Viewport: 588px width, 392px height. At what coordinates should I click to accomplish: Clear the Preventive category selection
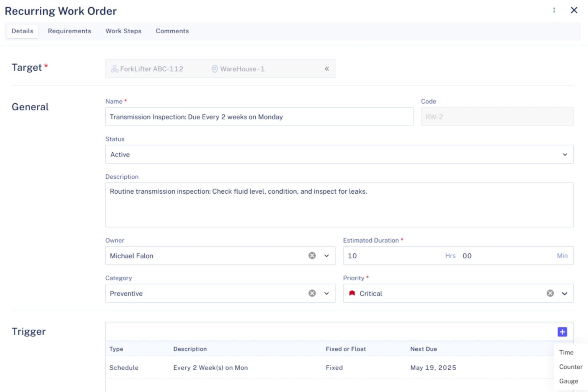(312, 293)
